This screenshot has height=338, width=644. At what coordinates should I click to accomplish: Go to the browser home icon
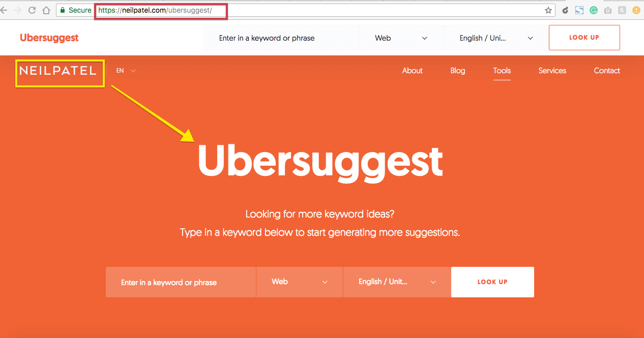tap(46, 10)
